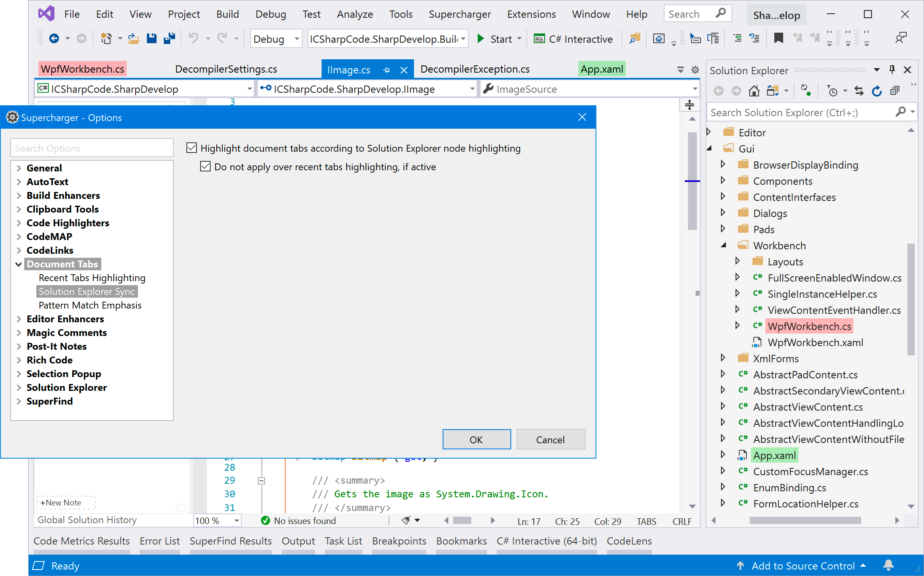Select Recent Tabs Highlighting option
Image resolution: width=924 pixels, height=576 pixels.
point(92,278)
